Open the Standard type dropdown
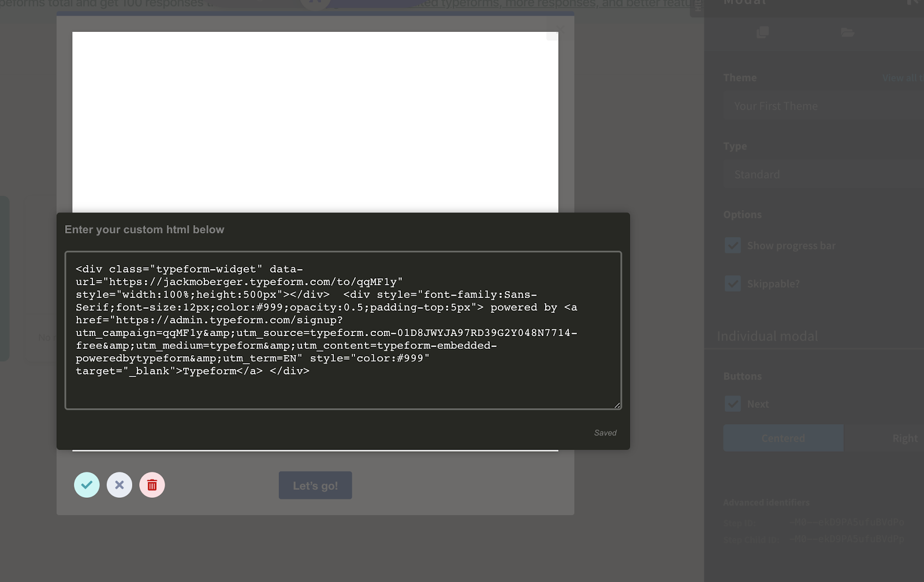 click(x=824, y=174)
